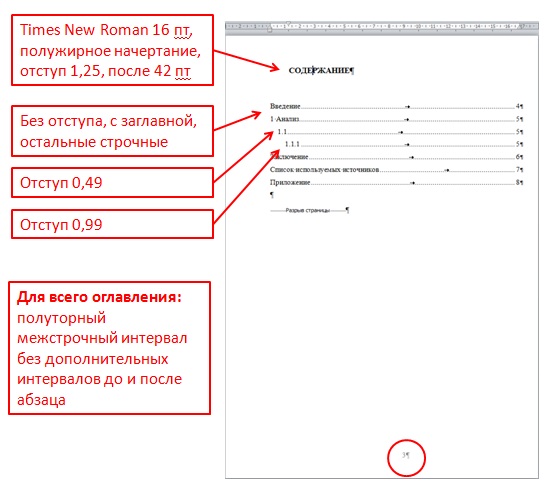Image resolution: width=545 pixels, height=492 pixels.
Task: Click page number 8 of Приложение row
Action: tap(518, 183)
